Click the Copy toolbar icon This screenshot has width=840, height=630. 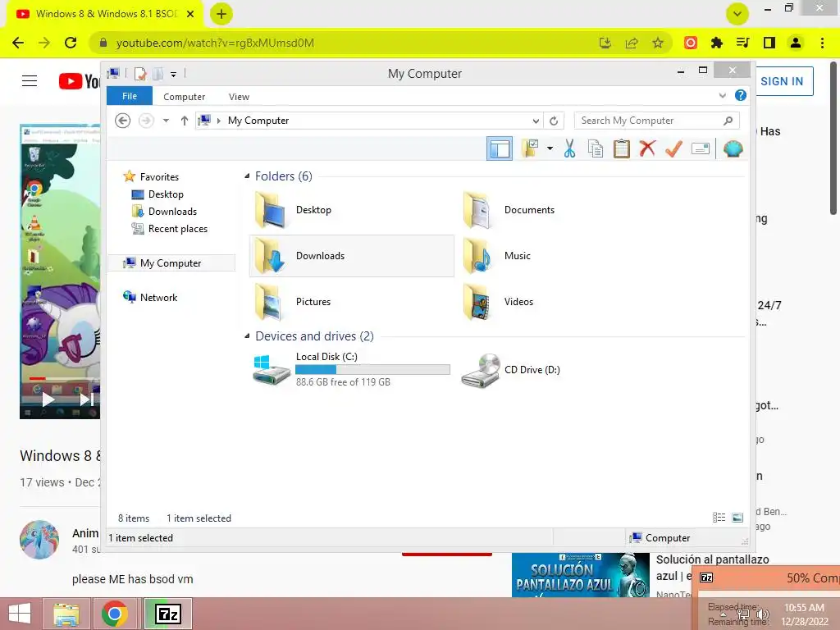(x=596, y=148)
